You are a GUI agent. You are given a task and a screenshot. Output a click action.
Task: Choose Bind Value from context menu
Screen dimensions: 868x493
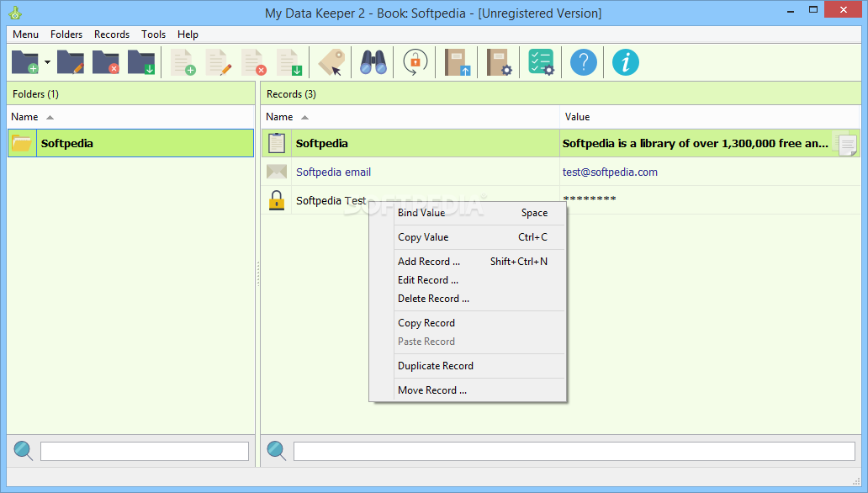468,213
